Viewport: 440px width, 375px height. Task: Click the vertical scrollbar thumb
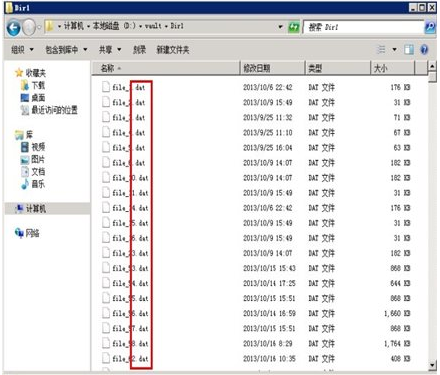432,77
